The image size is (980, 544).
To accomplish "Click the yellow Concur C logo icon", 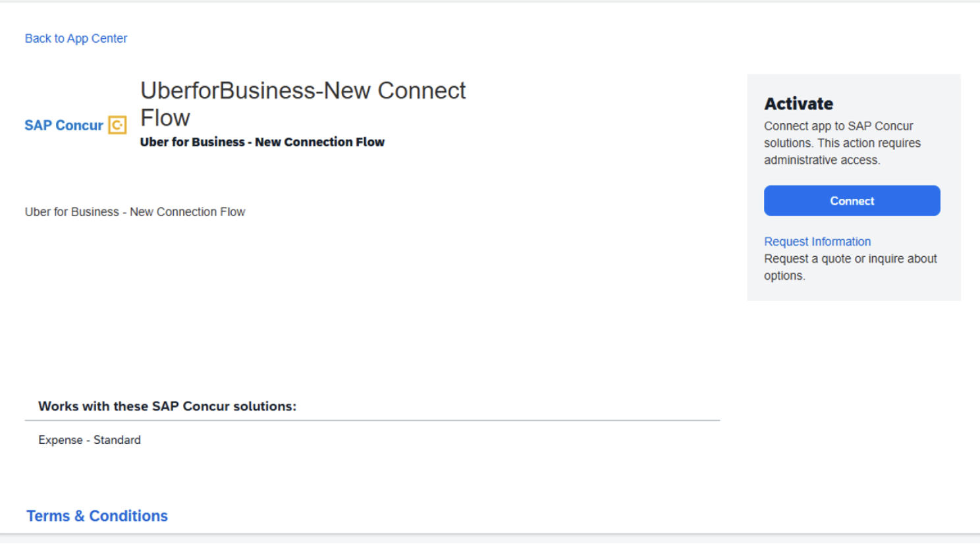I will pyautogui.click(x=117, y=125).
